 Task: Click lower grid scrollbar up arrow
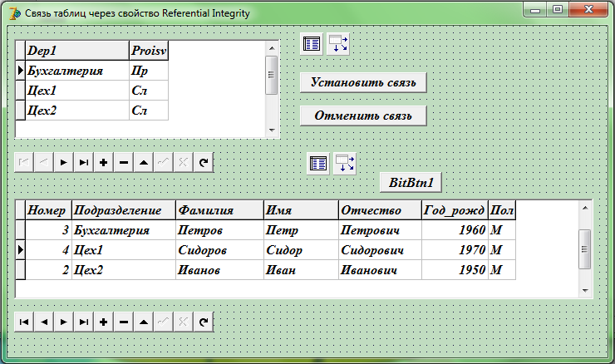click(x=585, y=208)
